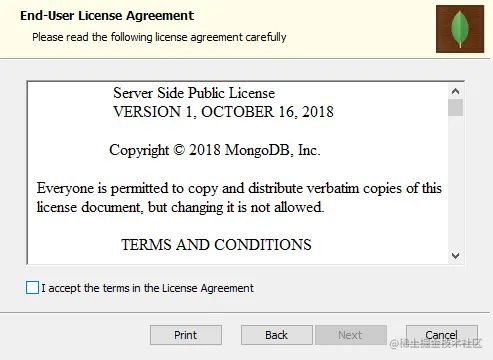Click the blank area left of the license heading
Screen dimensions: 493x360
tap(70, 100)
